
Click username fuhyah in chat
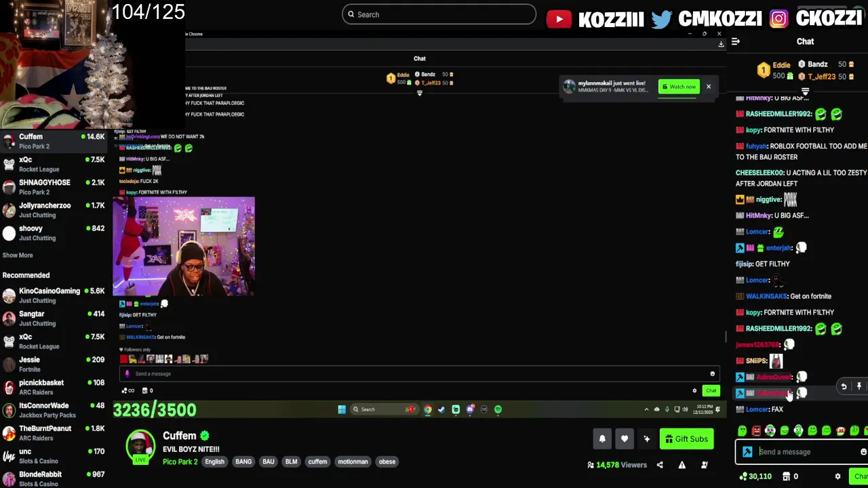[x=756, y=146]
